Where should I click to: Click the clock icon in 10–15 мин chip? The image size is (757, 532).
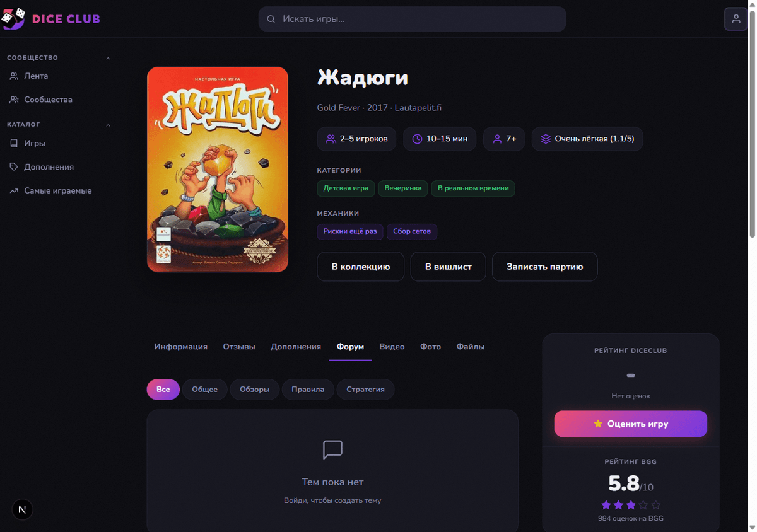click(x=417, y=139)
